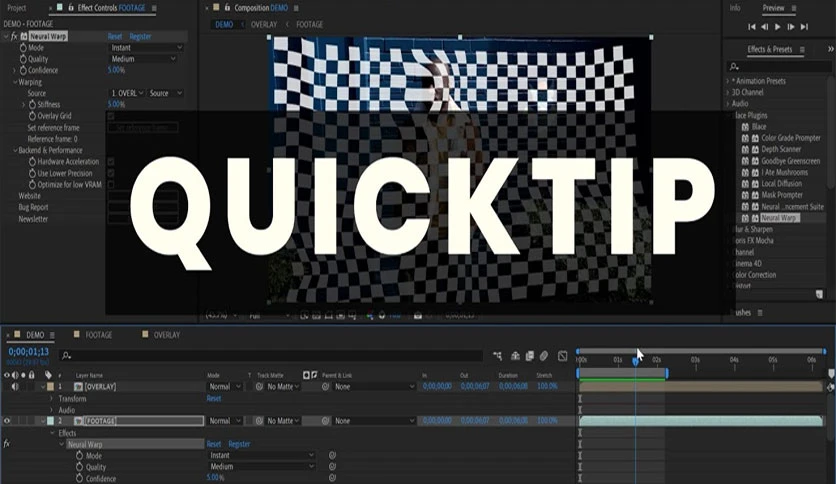Click the Optimize for low VRAM stopwatch
The image size is (836, 484).
33,184
